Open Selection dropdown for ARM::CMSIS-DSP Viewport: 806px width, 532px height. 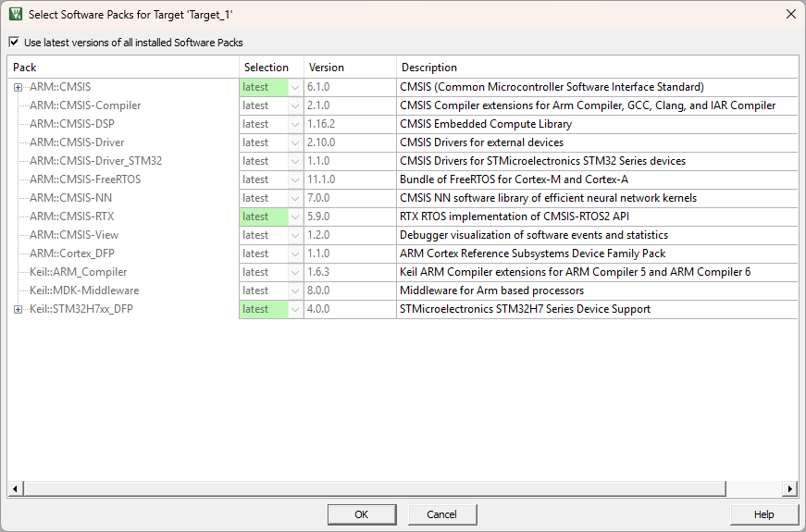click(295, 124)
